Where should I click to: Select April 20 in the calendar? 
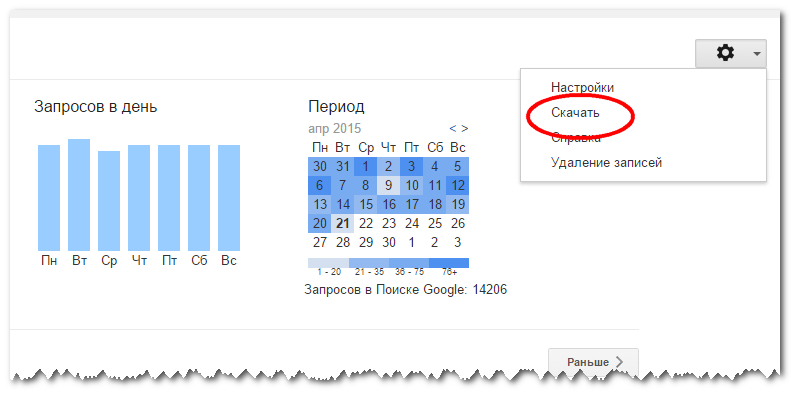[x=320, y=223]
